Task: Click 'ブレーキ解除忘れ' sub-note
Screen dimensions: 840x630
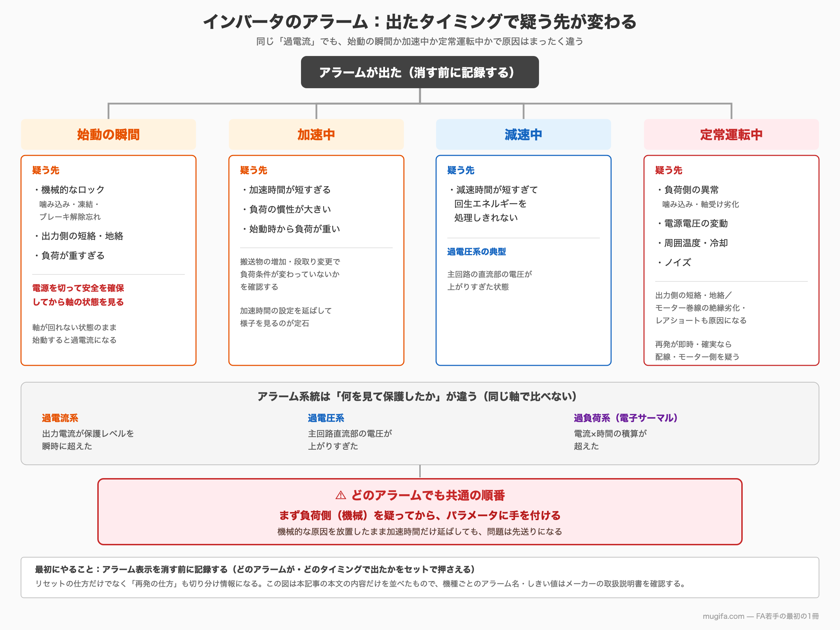Action: (x=70, y=217)
